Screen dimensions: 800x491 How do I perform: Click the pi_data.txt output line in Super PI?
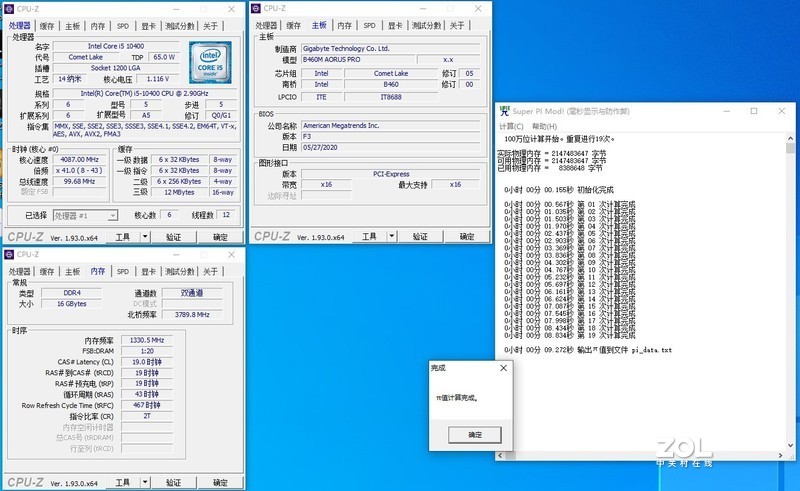(588, 350)
